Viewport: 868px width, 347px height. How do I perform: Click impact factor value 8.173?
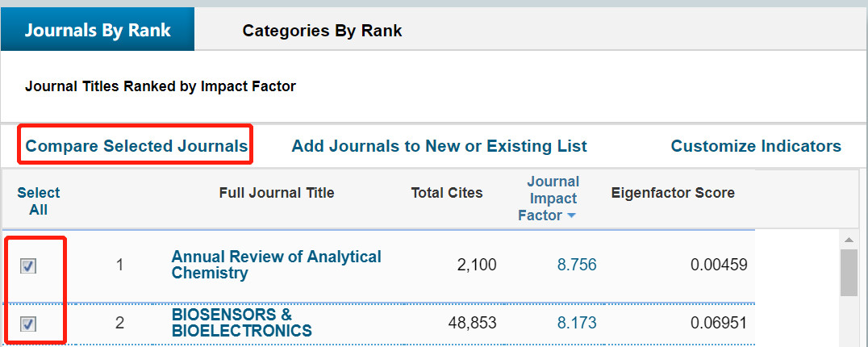(577, 323)
